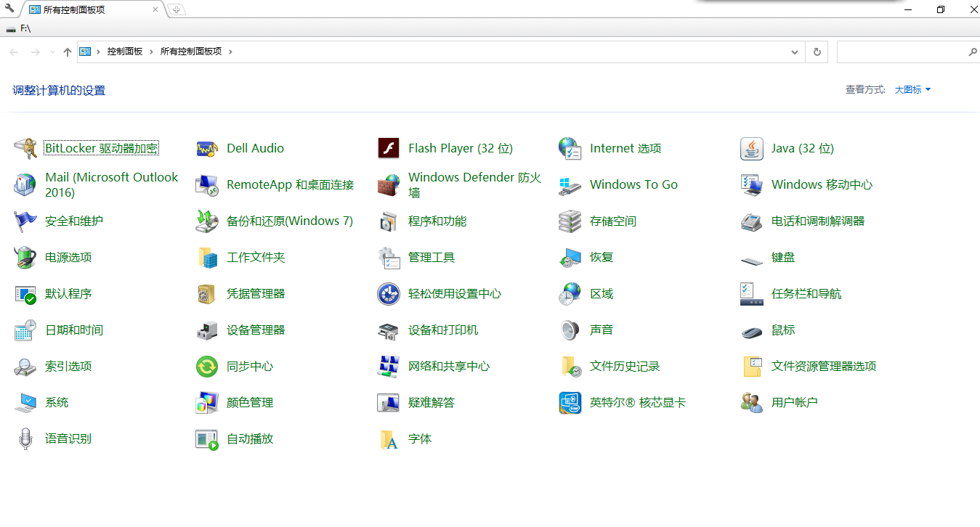Screen dimensions: 980x527
Task: Open the 网络和共享中心 icon
Action: pyautogui.click(x=389, y=367)
